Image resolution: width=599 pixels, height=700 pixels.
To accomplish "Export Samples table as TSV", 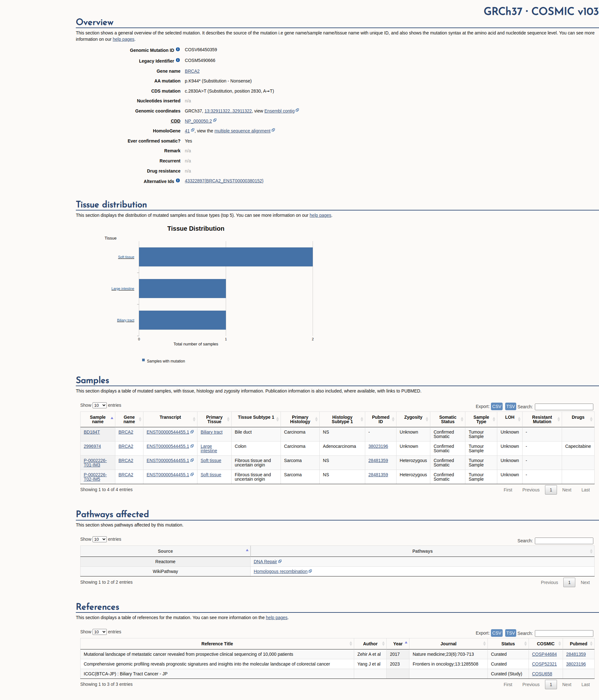I will point(511,406).
